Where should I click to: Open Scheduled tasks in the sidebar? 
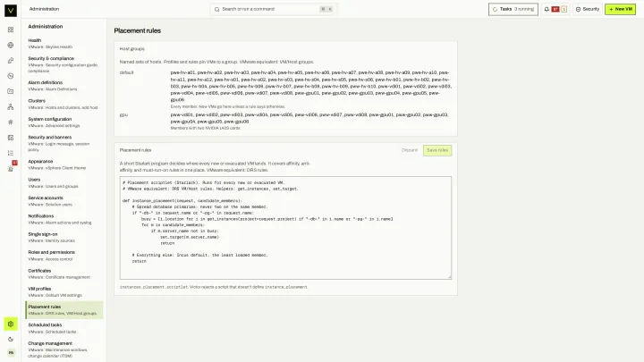click(64, 328)
